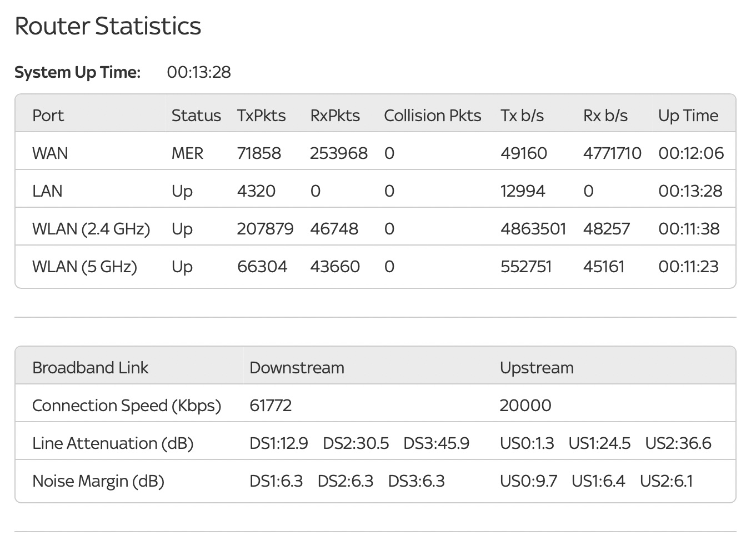
Task: Select WAN up time 00:12:06
Action: coord(691,153)
